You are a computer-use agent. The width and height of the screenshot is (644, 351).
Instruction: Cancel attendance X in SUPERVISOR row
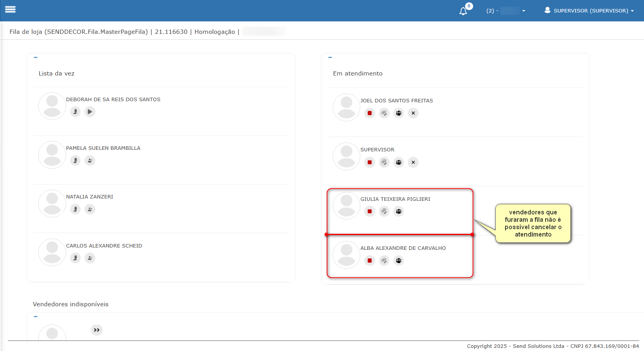[x=413, y=162]
